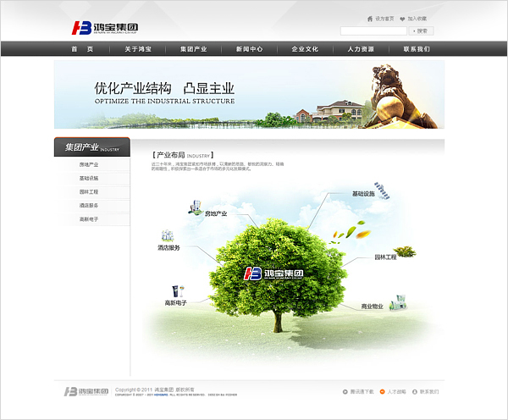Click the banner image with lion statue
The image size is (508, 420).
click(x=249, y=94)
